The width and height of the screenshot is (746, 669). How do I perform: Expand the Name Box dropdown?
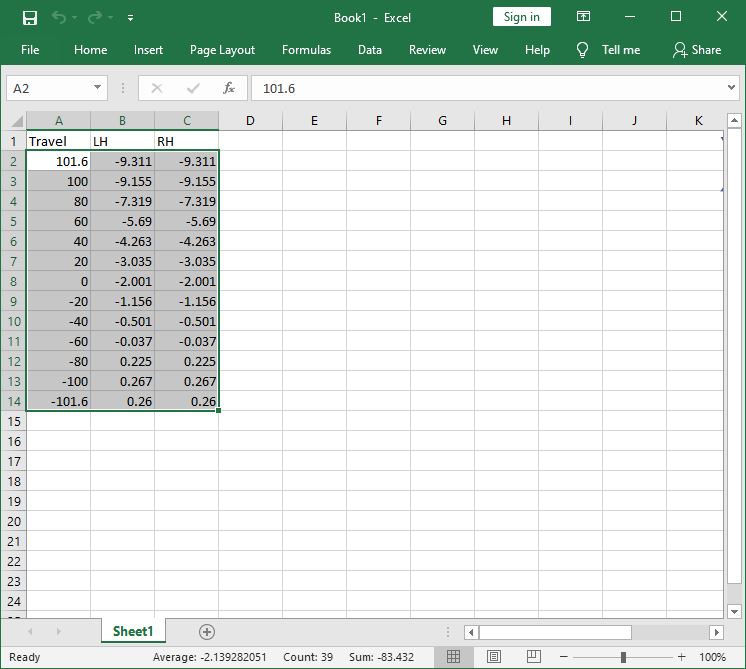tap(97, 88)
